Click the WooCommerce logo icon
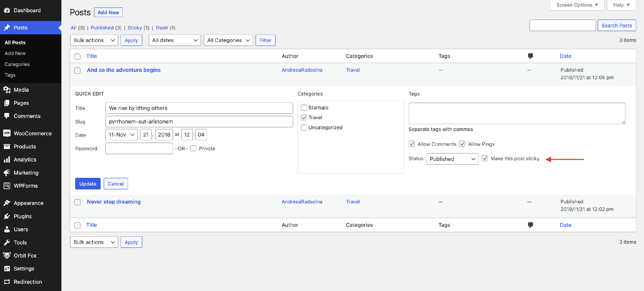This screenshot has width=644, height=291. pos(7,133)
